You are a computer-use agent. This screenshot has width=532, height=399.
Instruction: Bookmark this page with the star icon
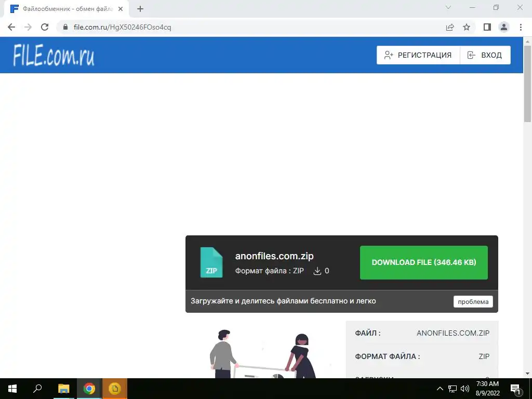pyautogui.click(x=467, y=27)
